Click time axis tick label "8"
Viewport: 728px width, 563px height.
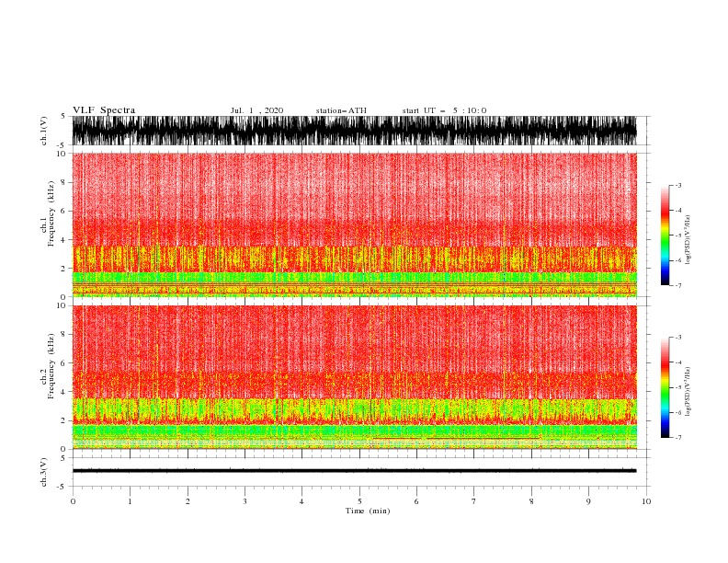531,501
